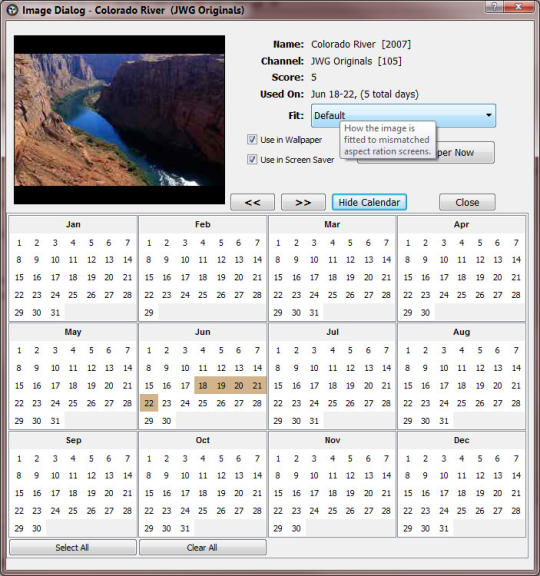Toggle the Use in Screen Saver checkbox
540x576 pixels.
pos(252,159)
